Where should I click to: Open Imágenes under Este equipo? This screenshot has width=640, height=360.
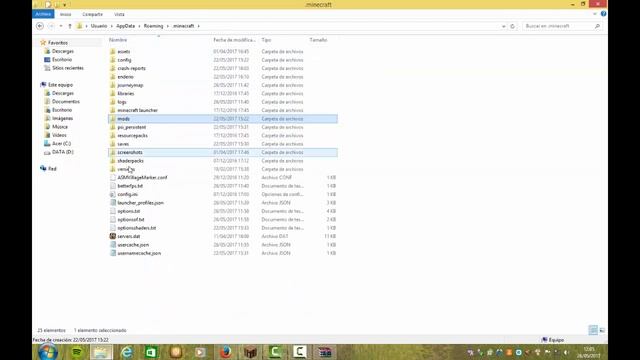pos(62,118)
